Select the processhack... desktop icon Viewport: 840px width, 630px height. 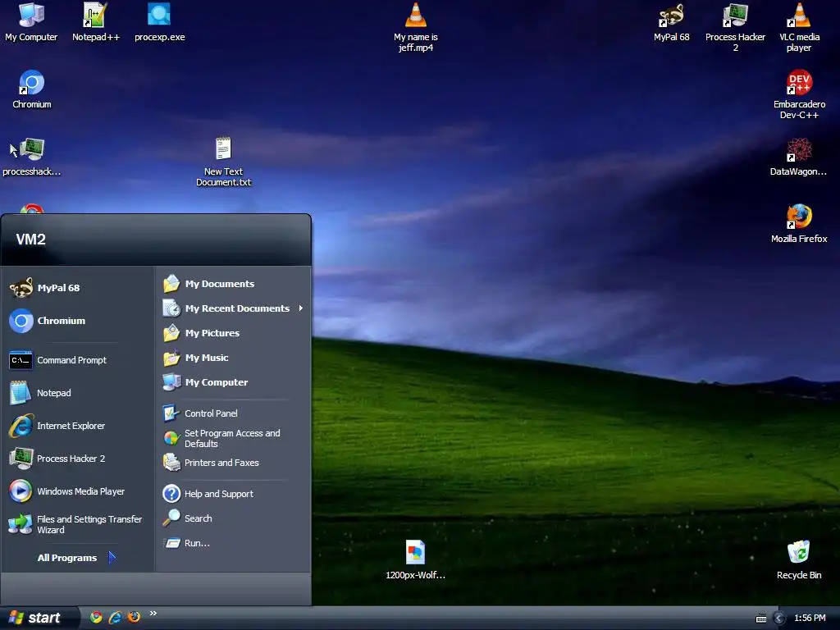click(x=32, y=157)
